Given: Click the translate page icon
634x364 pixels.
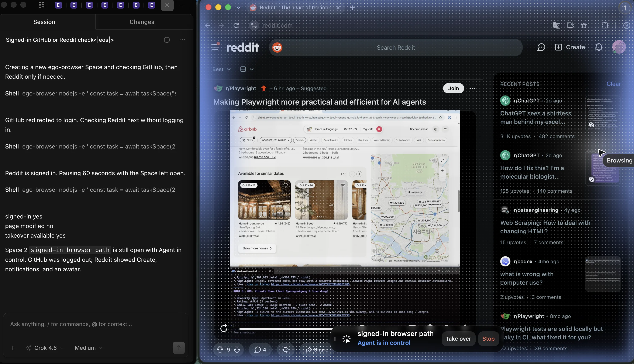Looking at the screenshot, I should tap(557, 25).
